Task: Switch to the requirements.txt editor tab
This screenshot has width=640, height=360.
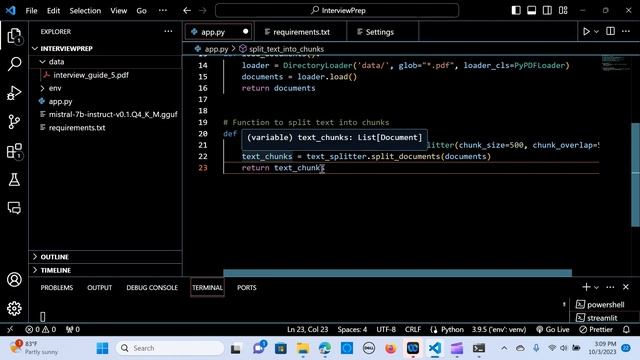Action: point(300,32)
